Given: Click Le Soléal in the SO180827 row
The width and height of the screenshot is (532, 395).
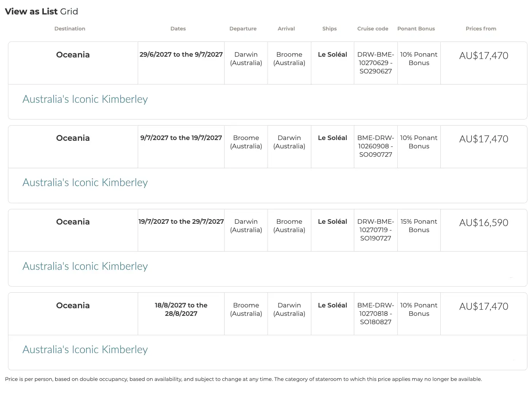Looking at the screenshot, I should (x=333, y=305).
